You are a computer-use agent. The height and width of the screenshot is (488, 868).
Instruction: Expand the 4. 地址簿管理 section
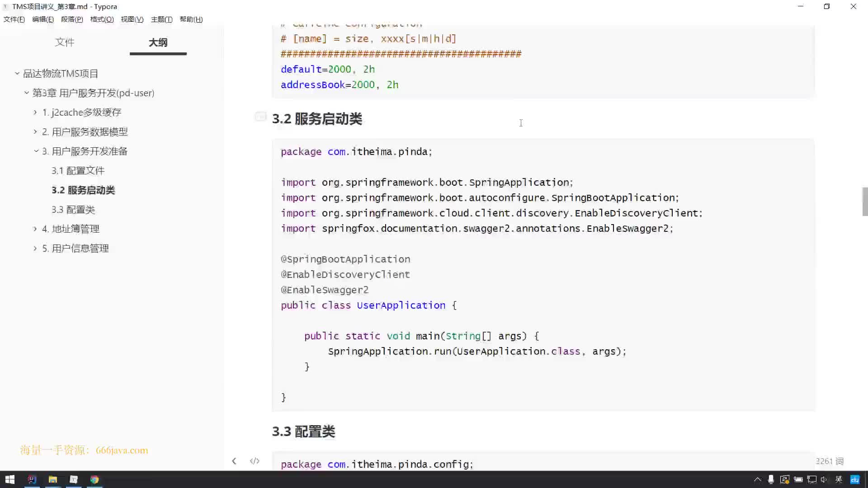tap(35, 229)
